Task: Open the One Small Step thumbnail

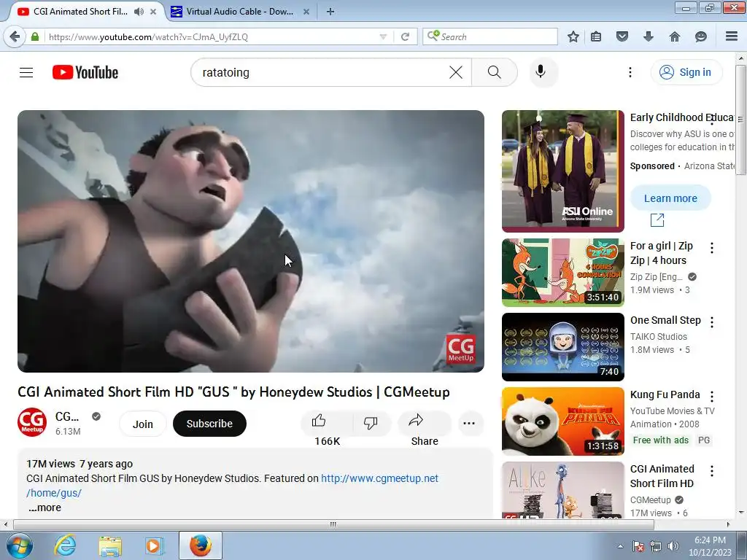Action: coord(562,346)
